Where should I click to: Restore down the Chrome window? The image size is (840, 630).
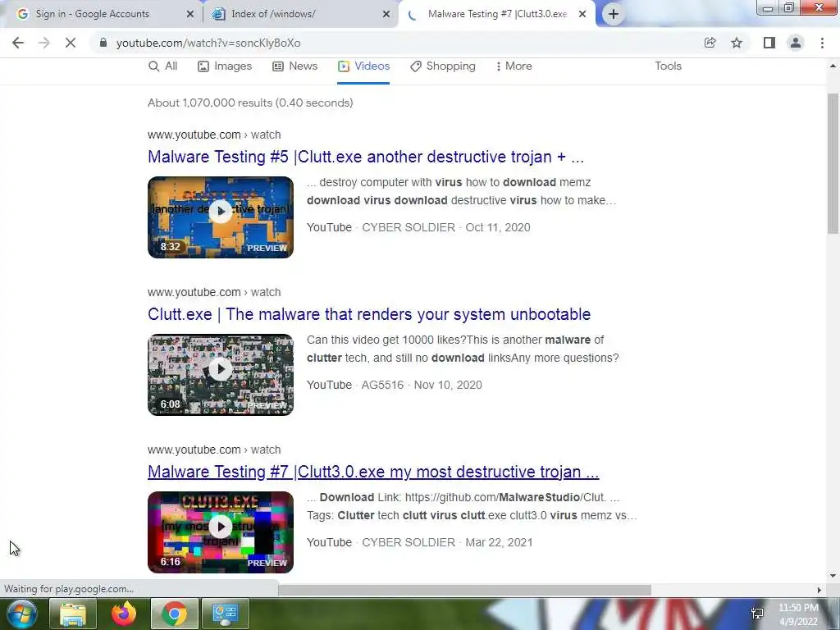tap(789, 7)
